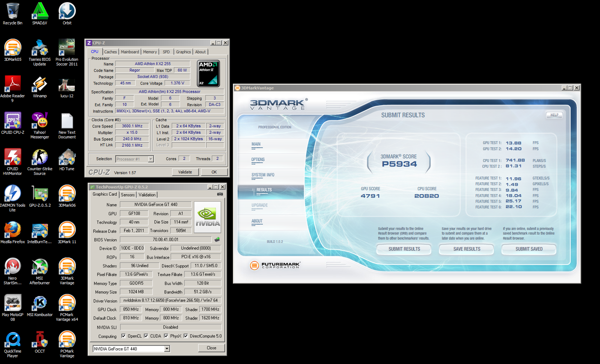Open the graphics card selection dropdown in GPU-Z
Image resolution: width=600 pixels, height=364 pixels.
pyautogui.click(x=167, y=349)
